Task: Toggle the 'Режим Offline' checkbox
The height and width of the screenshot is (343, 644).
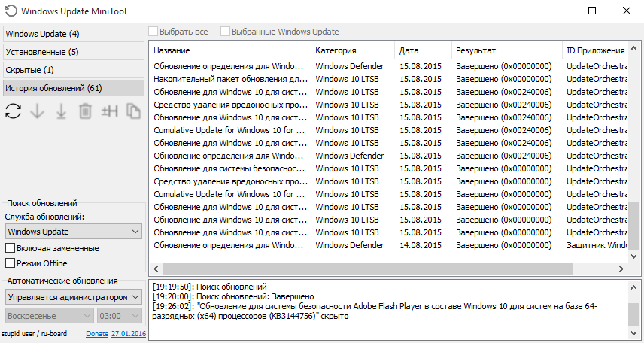Action: click(x=11, y=263)
